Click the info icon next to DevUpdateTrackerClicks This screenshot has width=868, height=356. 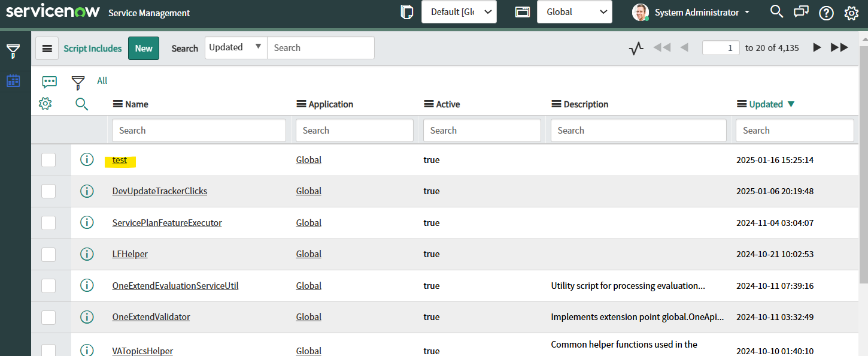87,191
